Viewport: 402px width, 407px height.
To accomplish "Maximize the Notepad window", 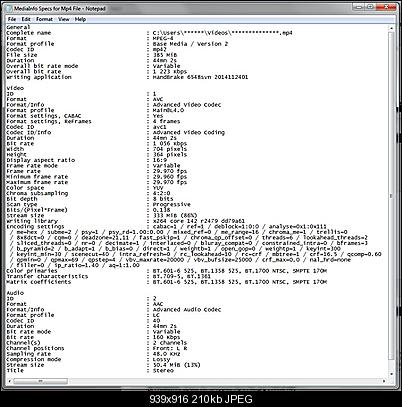I will tap(371, 7).
